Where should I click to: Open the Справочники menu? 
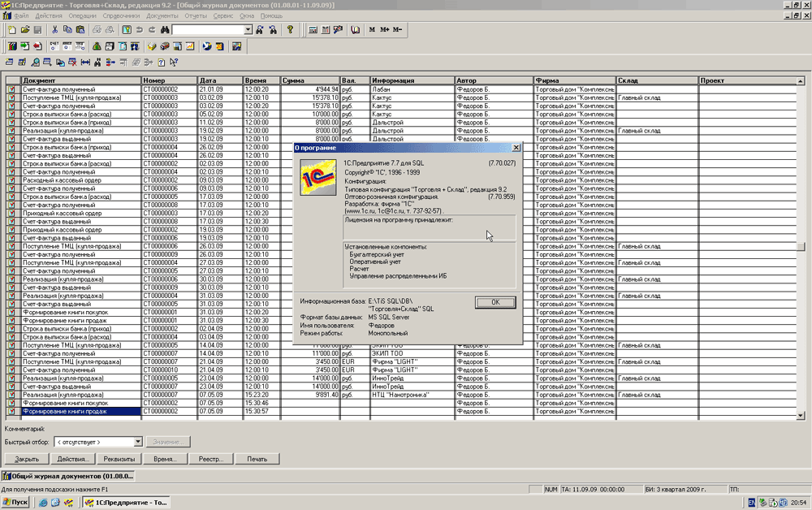122,15
